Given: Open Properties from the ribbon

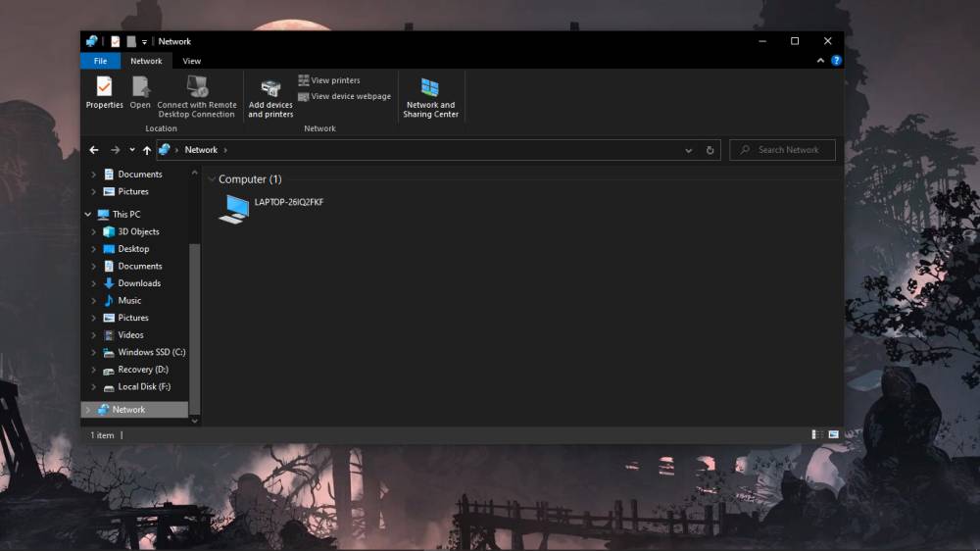Looking at the screenshot, I should (x=105, y=92).
